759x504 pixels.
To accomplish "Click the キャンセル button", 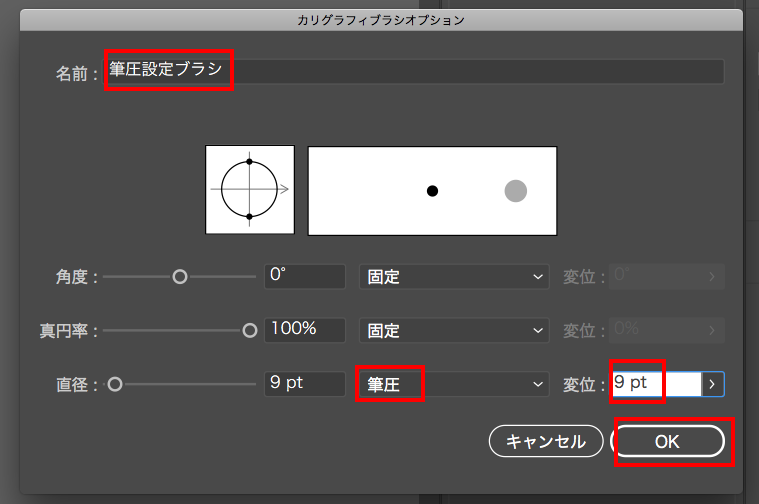I will [x=546, y=441].
